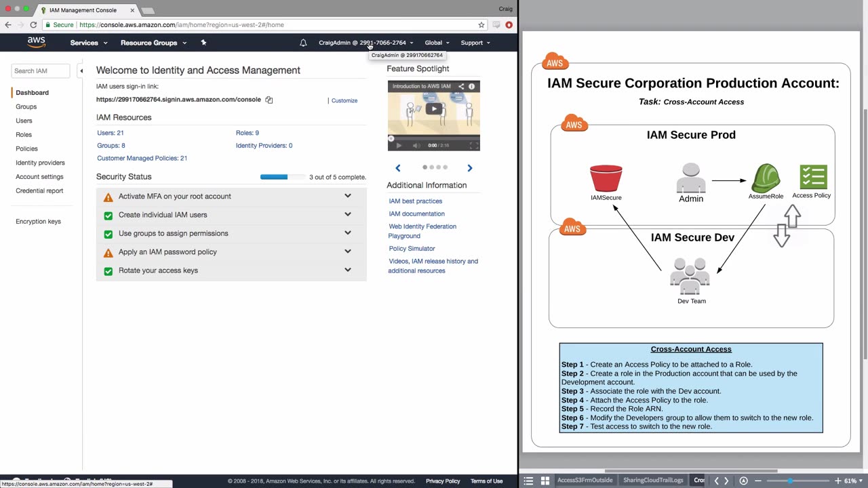Collapse the IAM sidebar with the arrow
868x488 pixels.
pyautogui.click(x=81, y=70)
